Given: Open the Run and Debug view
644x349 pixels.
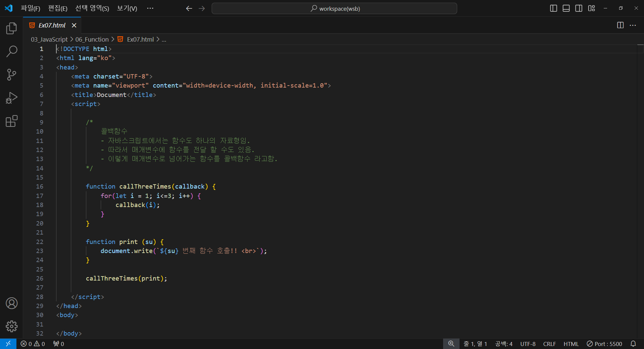Looking at the screenshot, I should pos(11,98).
